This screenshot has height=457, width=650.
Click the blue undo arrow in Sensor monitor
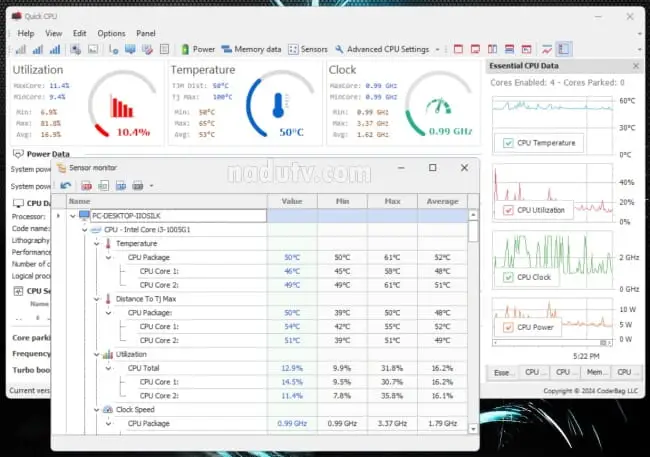coord(65,186)
